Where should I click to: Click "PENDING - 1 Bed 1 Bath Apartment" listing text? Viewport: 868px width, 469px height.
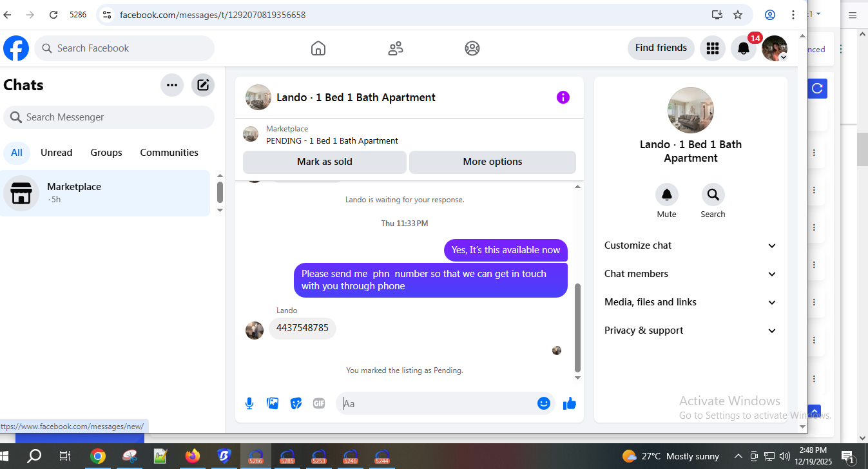point(332,140)
